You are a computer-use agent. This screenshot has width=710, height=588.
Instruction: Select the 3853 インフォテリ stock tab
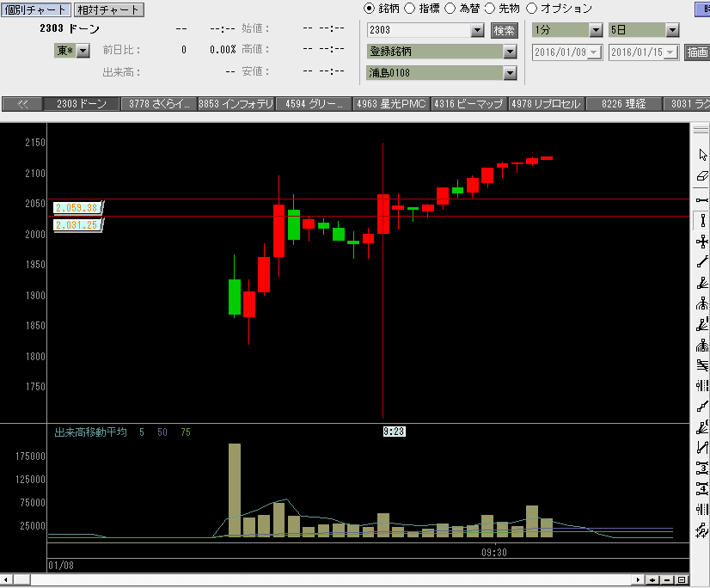click(236, 104)
